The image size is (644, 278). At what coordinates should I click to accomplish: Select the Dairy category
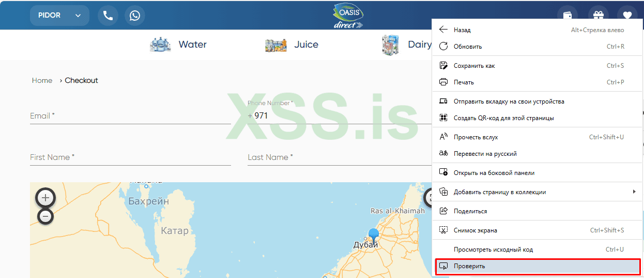[419, 45]
